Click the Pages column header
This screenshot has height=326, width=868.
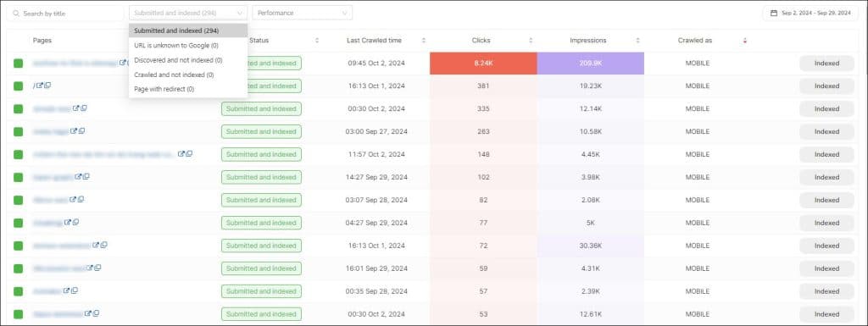click(42, 41)
